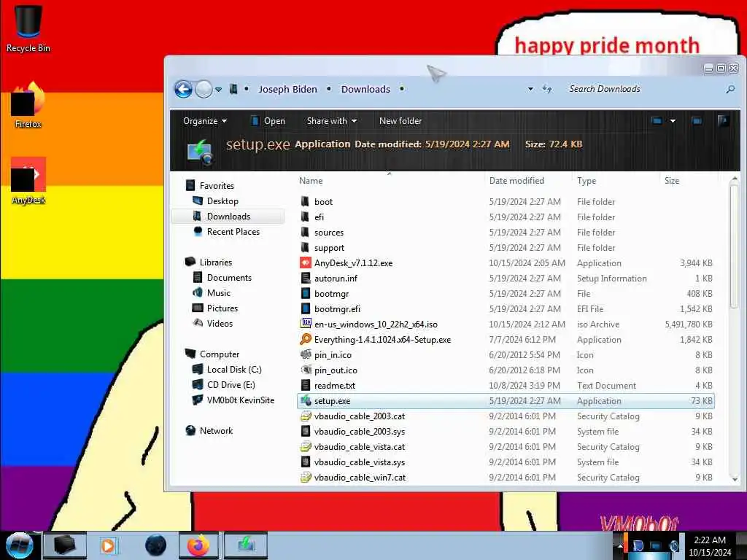
Task: Toggle the preview pane icon
Action: pos(697,121)
